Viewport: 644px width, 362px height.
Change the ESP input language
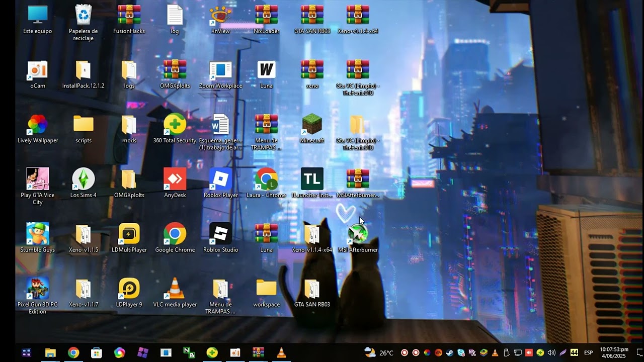tap(588, 353)
